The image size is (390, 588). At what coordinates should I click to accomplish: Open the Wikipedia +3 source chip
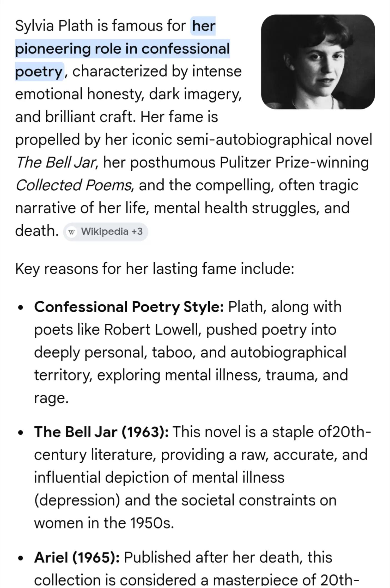coord(106,231)
